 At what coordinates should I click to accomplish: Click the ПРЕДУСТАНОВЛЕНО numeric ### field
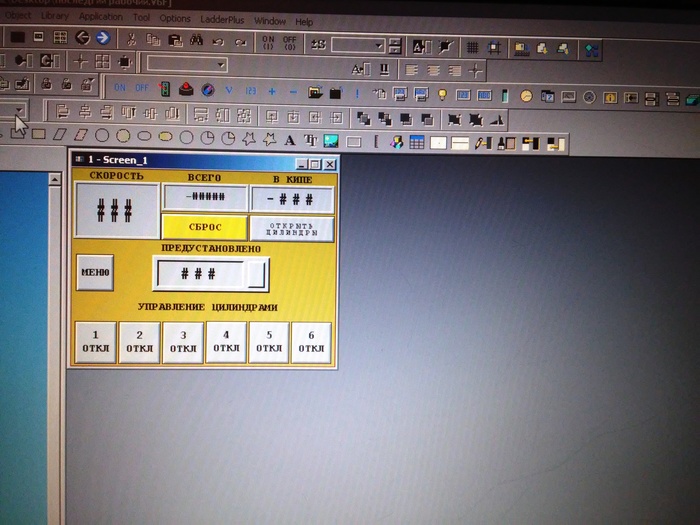pyautogui.click(x=199, y=273)
